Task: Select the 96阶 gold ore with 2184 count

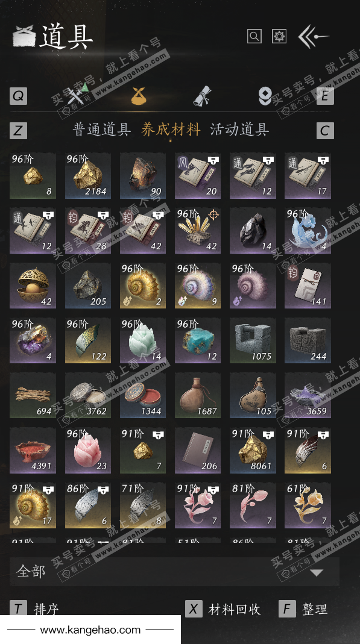Action: (87, 176)
